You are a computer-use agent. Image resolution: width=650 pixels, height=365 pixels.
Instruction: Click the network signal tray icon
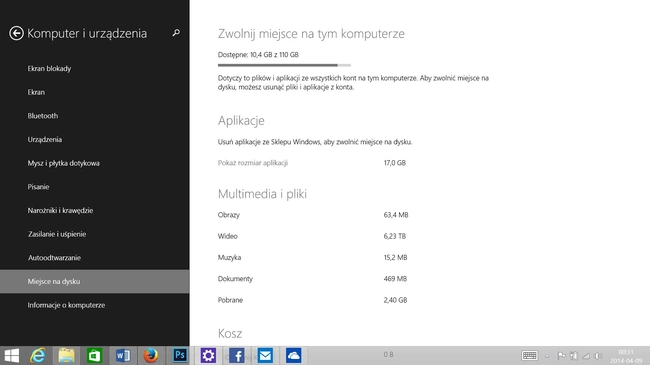[586, 355]
